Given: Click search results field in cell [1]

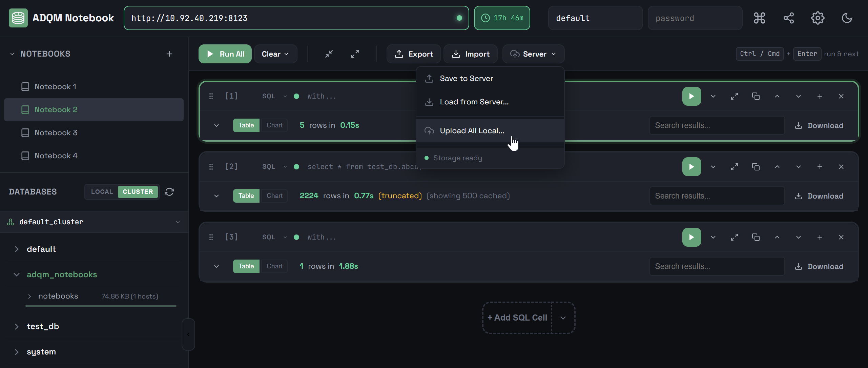Looking at the screenshot, I should coord(717,125).
